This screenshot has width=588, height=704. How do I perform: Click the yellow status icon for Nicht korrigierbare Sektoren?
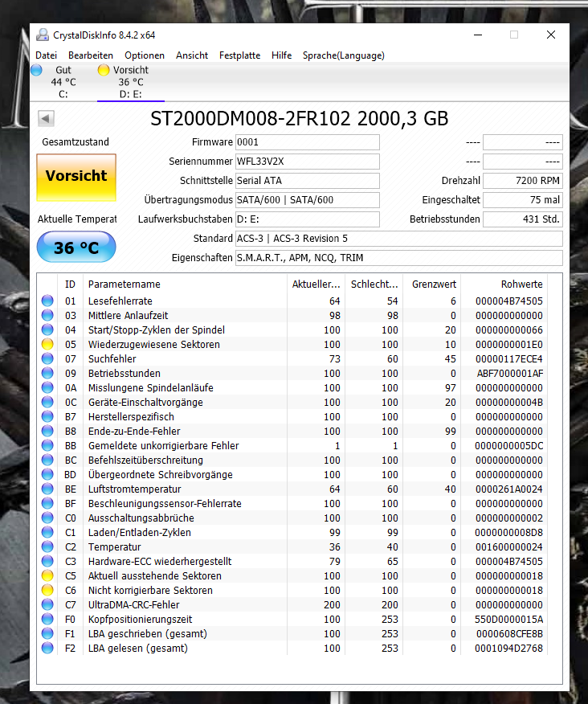click(47, 591)
